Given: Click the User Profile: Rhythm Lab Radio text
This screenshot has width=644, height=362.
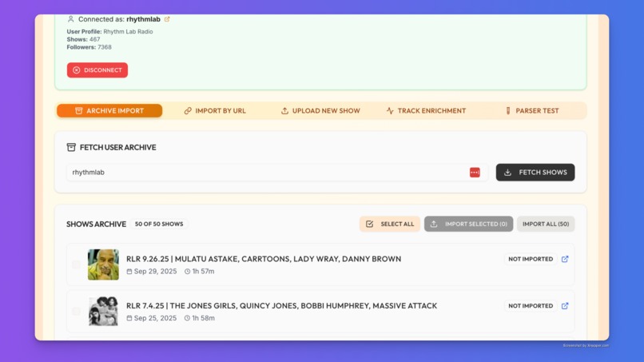Looking at the screenshot, I should tap(109, 32).
